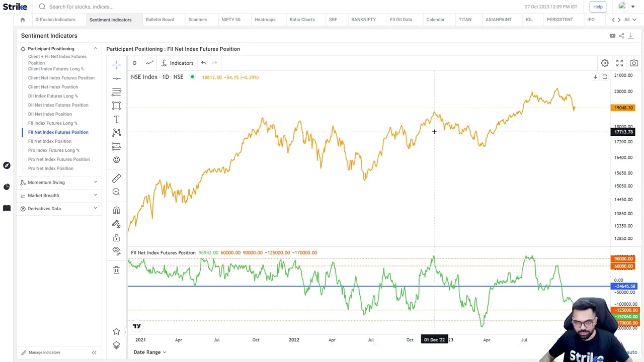Open the All tabs dropdown
Screen dimensions: 644x362
coord(630,20)
